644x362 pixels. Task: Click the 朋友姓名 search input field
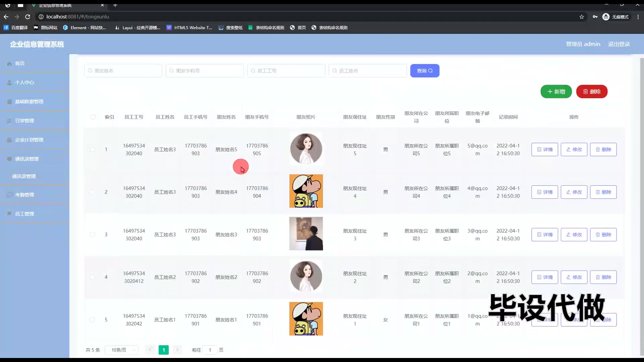click(x=123, y=71)
